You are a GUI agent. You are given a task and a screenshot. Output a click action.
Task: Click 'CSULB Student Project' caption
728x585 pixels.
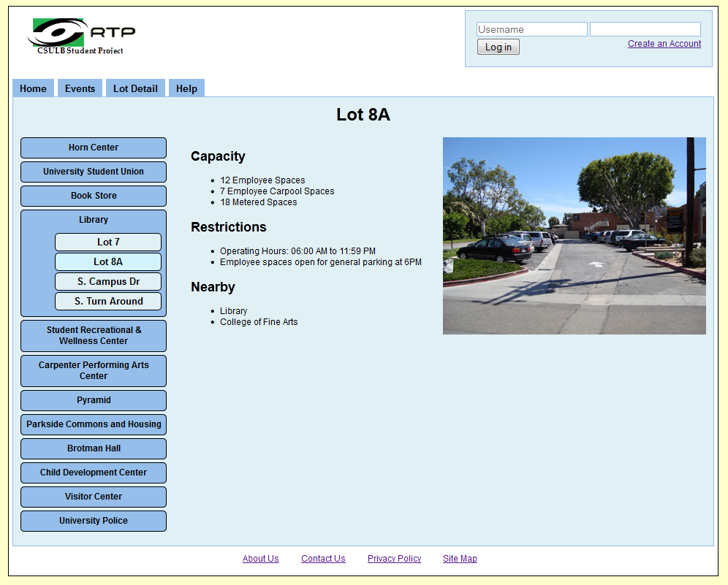80,50
